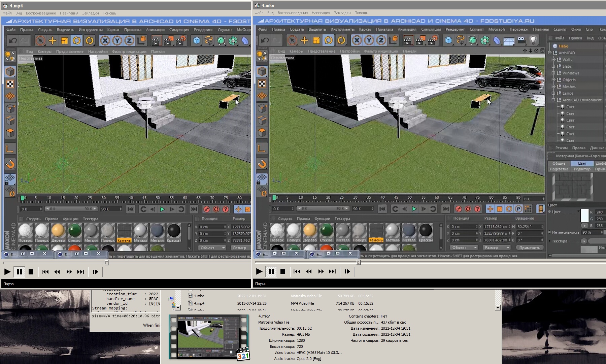Viewport: 606px width, 364px height.
Task: Click the Undo arrow in 4.mkv window
Action: pos(265,40)
